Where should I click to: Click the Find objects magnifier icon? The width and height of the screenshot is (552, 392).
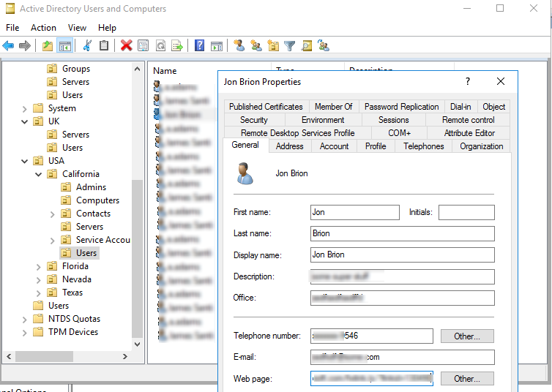click(x=307, y=45)
